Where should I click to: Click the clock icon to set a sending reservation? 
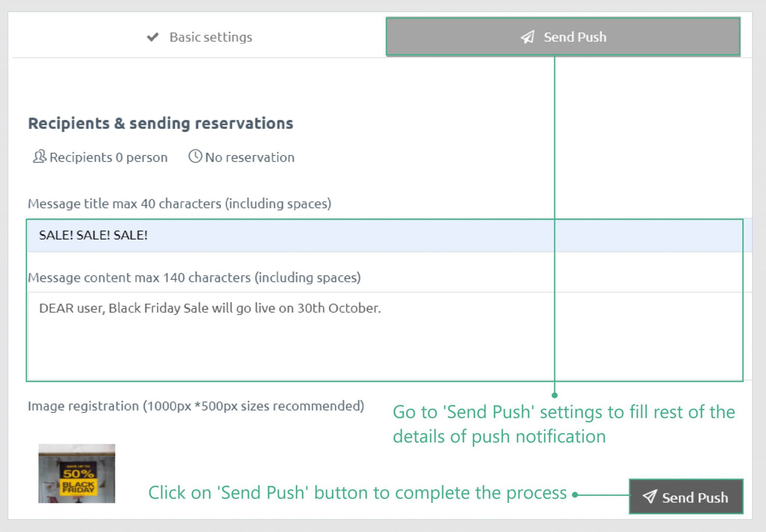point(195,157)
